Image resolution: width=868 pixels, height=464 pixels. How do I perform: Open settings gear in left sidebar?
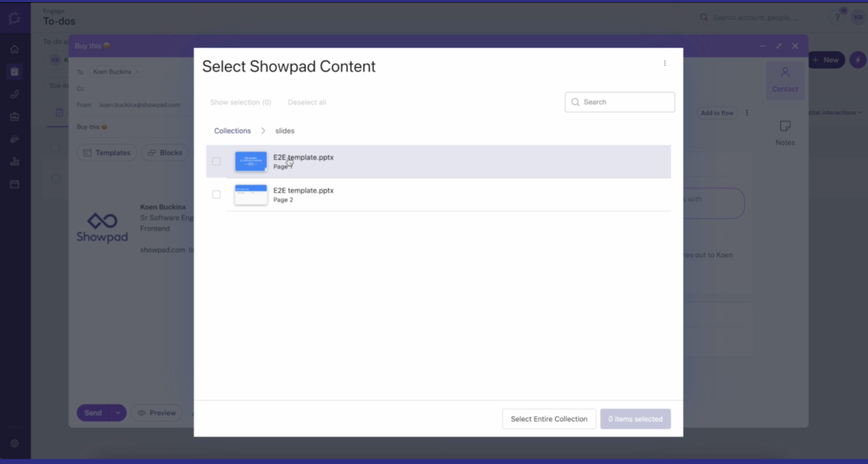[x=15, y=444]
